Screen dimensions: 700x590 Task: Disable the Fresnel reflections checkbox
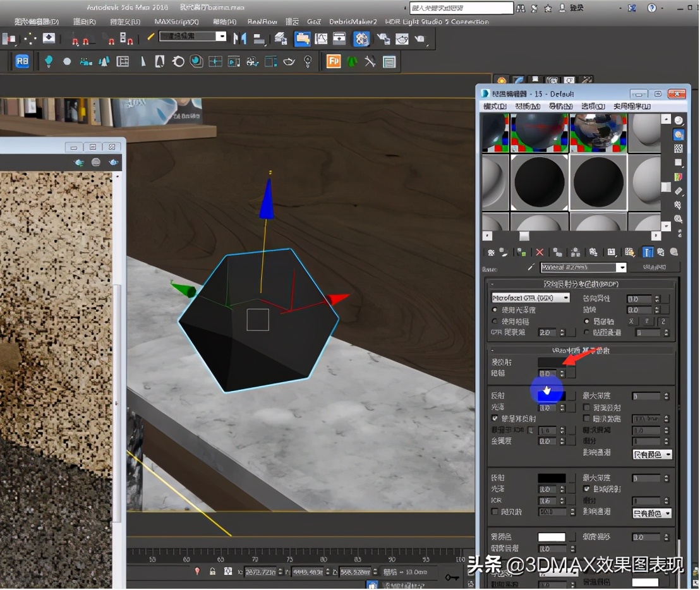(x=494, y=418)
